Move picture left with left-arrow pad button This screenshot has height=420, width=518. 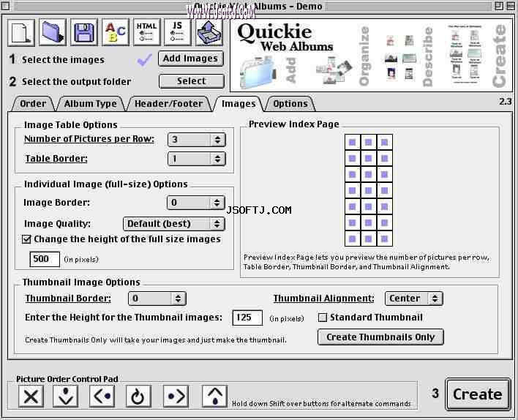coord(102,396)
